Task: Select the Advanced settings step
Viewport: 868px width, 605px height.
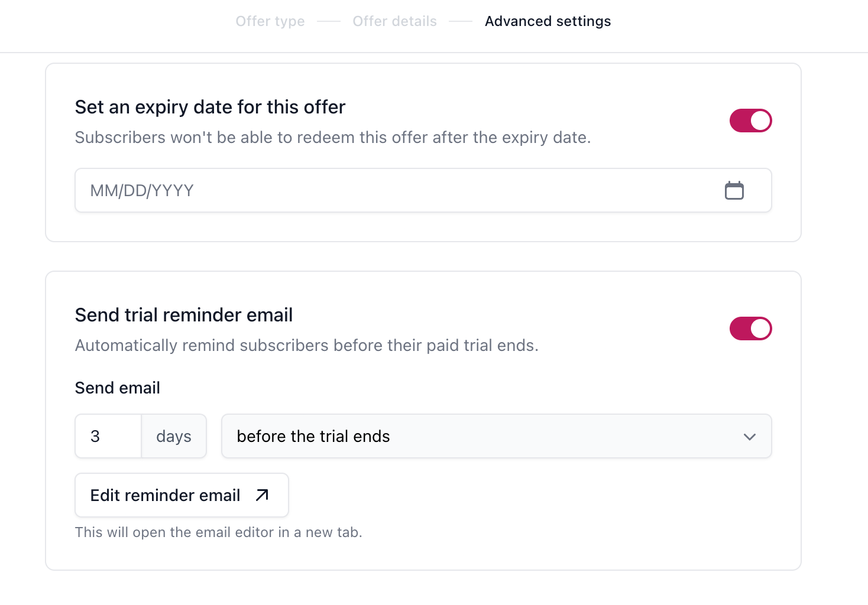Action: click(x=548, y=21)
